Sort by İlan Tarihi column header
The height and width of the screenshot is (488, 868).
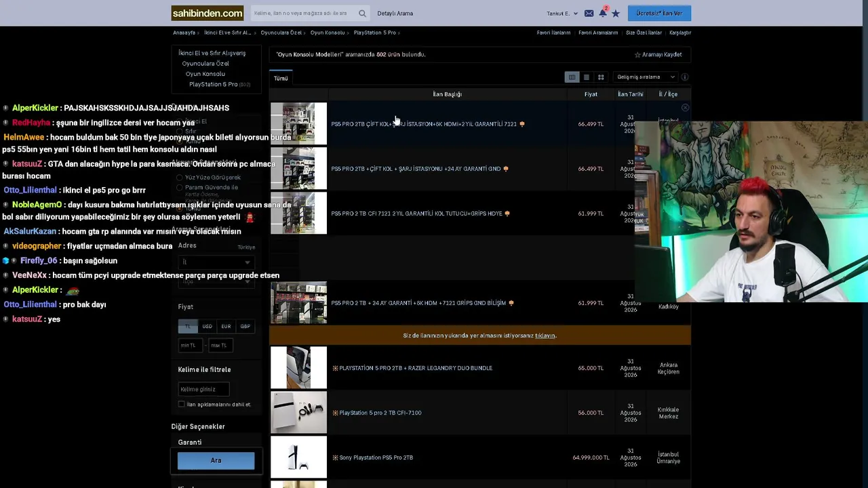coord(630,94)
